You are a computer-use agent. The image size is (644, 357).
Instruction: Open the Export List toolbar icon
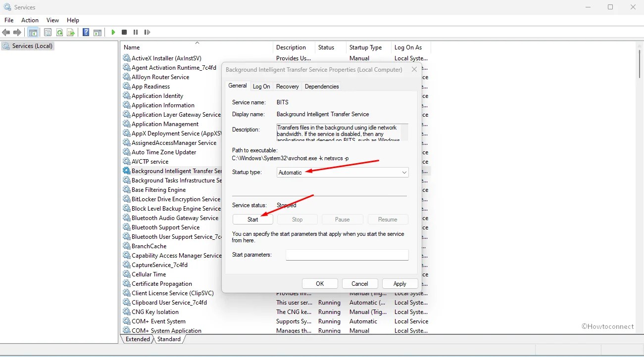pos(71,32)
